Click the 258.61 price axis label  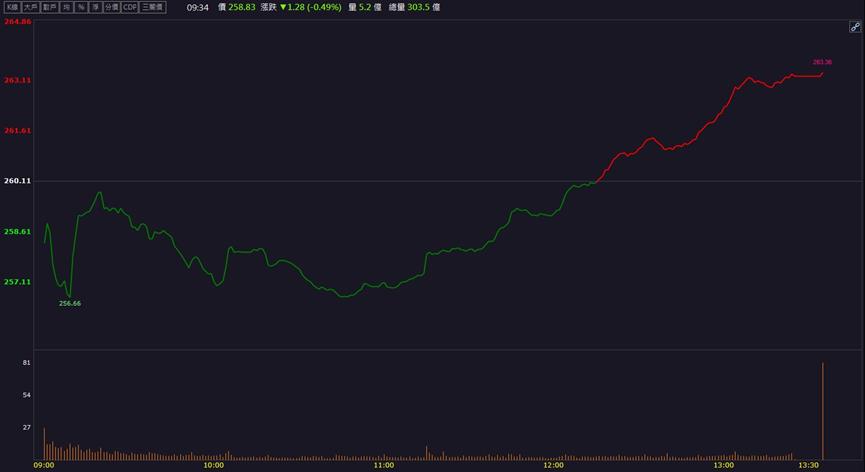pos(18,232)
